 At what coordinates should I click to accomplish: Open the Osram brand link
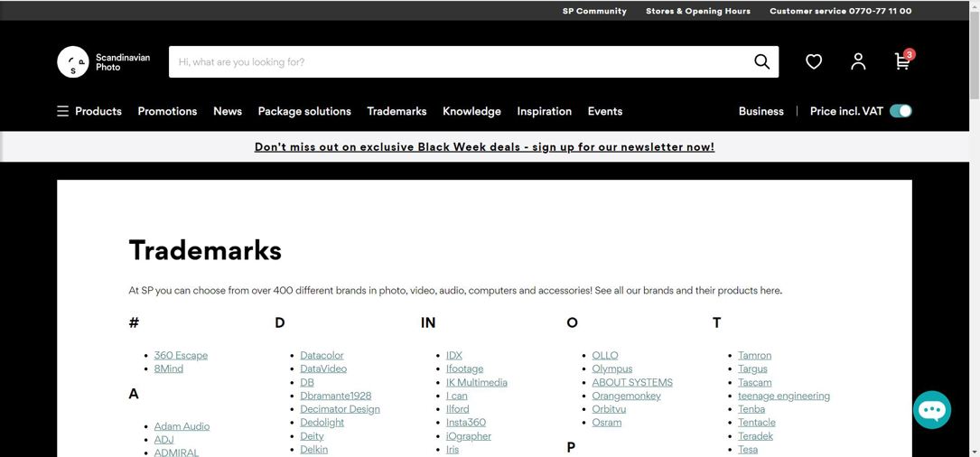coord(607,423)
